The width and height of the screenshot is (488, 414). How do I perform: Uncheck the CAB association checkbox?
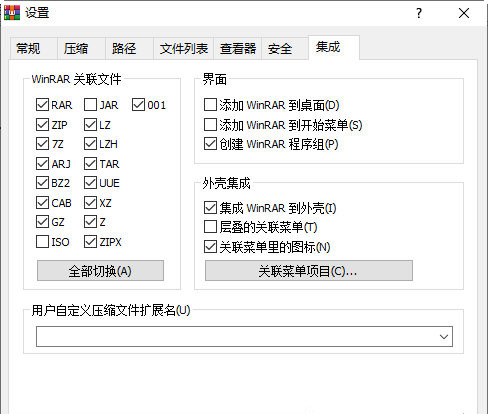coord(42,203)
